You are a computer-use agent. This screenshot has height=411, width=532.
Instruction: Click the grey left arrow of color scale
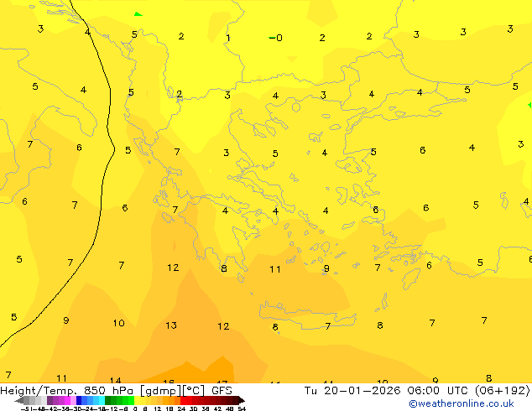(x=19, y=401)
